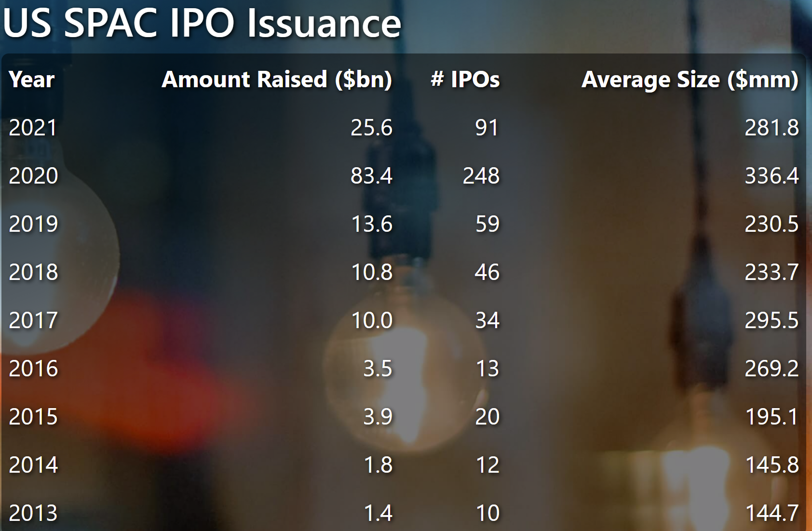This screenshot has width=812, height=531.
Task: Click the 2016 year row label
Action: click(33, 369)
